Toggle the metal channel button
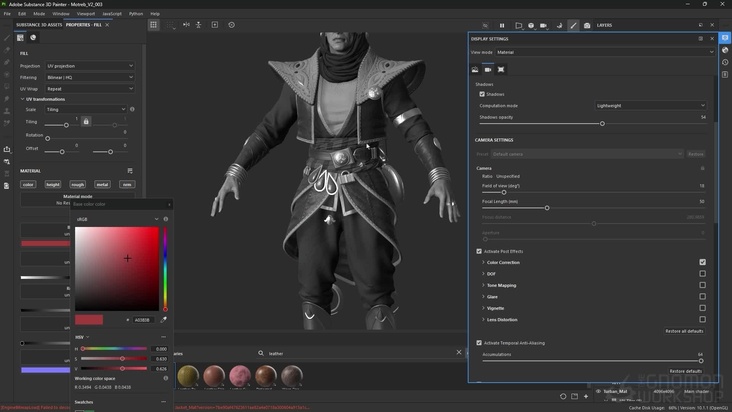The width and height of the screenshot is (732, 412). tap(102, 184)
